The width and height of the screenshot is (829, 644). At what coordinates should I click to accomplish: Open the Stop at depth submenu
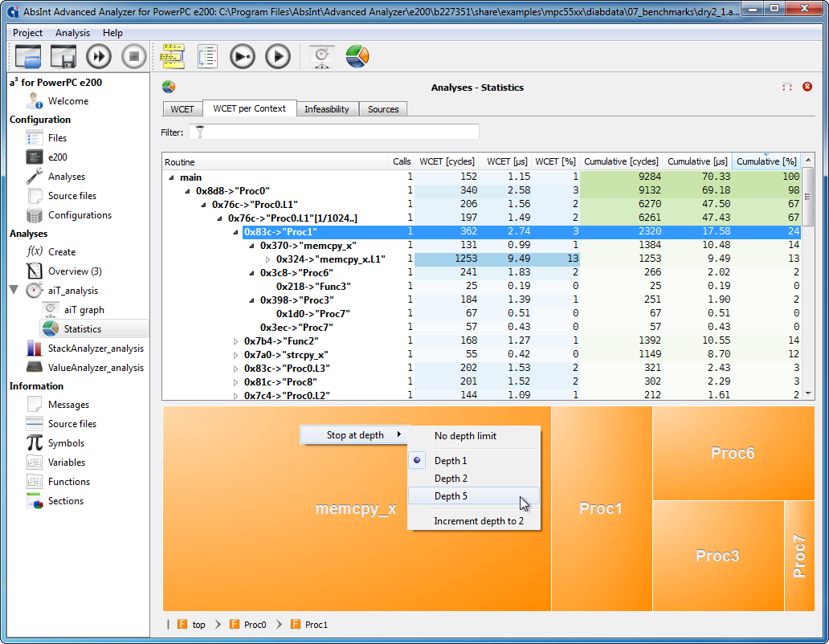tap(355, 434)
